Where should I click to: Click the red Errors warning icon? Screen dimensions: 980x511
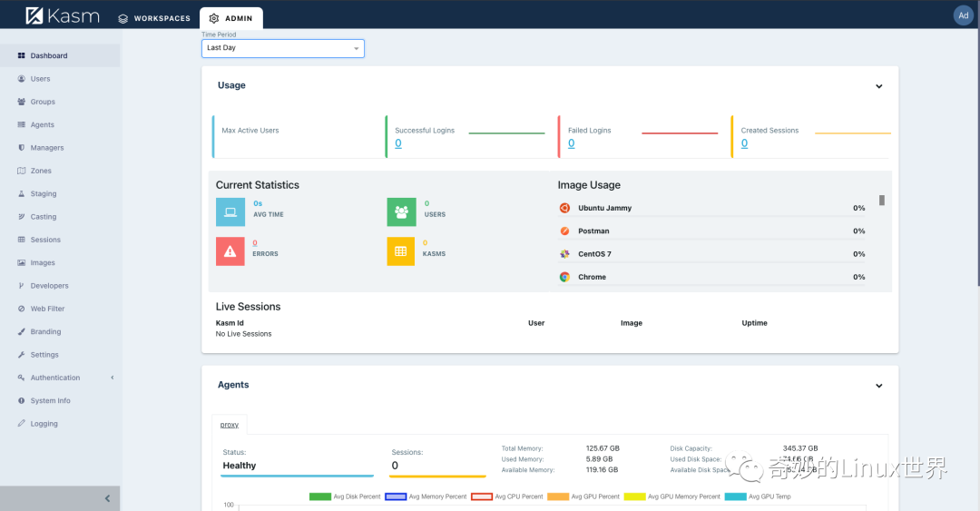click(x=230, y=251)
